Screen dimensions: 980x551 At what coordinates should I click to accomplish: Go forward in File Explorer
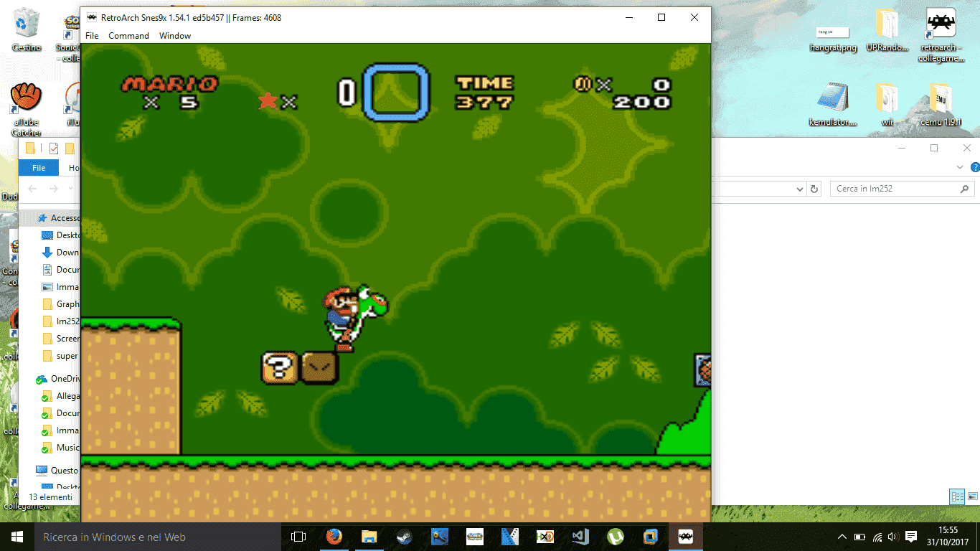coord(53,189)
